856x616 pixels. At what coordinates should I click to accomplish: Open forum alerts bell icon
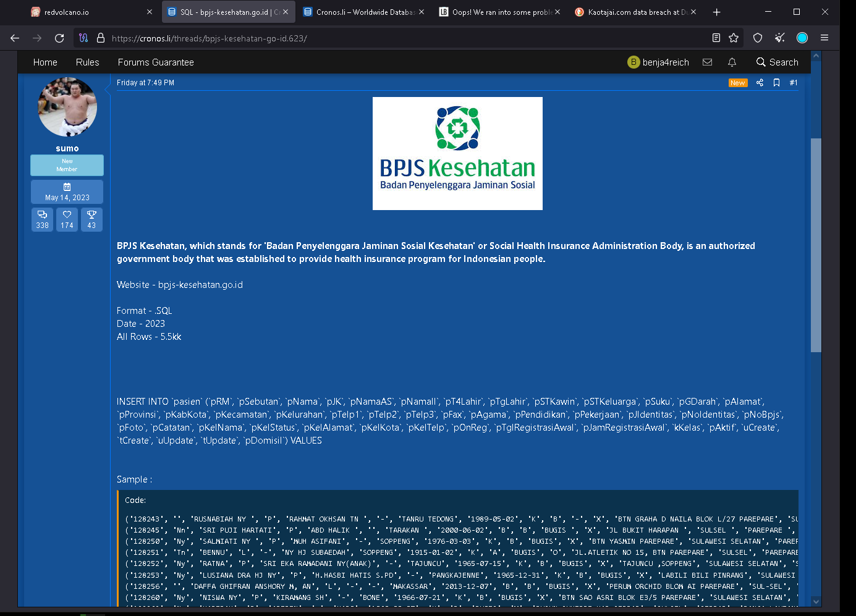pyautogui.click(x=732, y=62)
